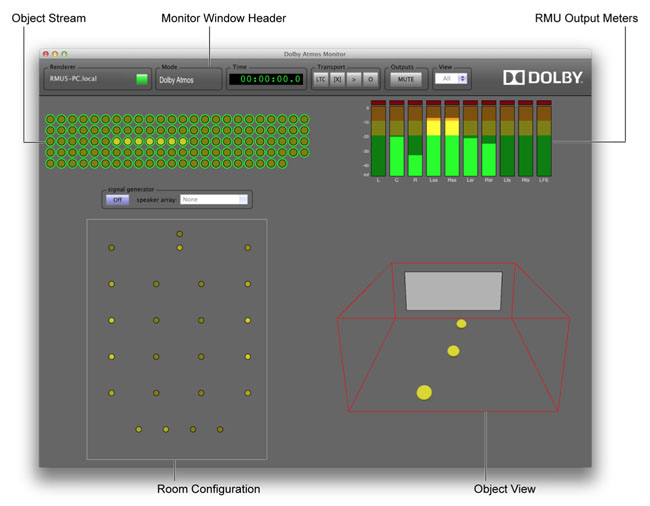650x506 pixels.
Task: Select the top-left corner speaker in Room Configuration
Action: tap(112, 247)
